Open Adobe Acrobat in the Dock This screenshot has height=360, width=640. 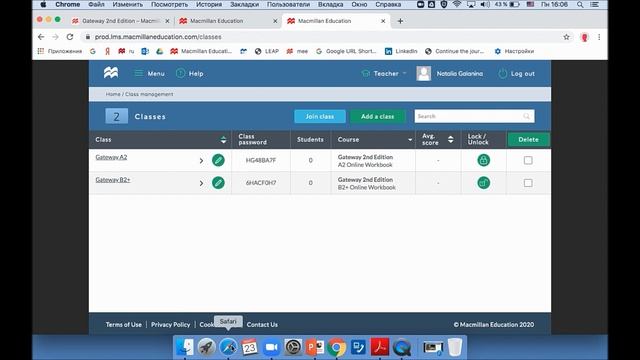(x=380, y=347)
